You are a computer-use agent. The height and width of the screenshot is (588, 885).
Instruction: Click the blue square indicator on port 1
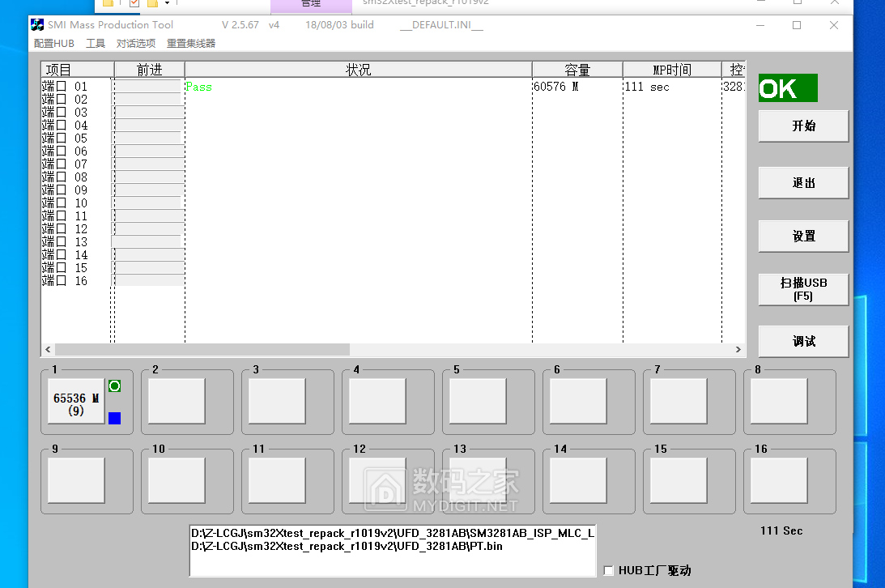[x=114, y=418]
